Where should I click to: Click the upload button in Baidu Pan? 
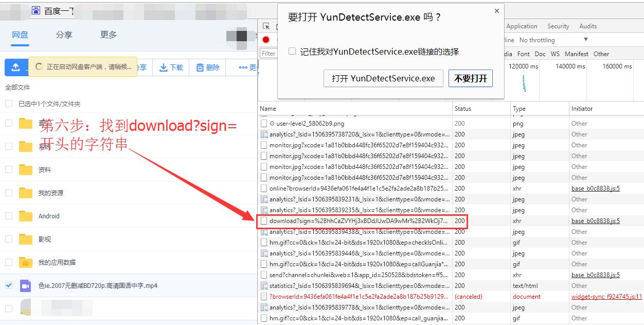tap(16, 67)
